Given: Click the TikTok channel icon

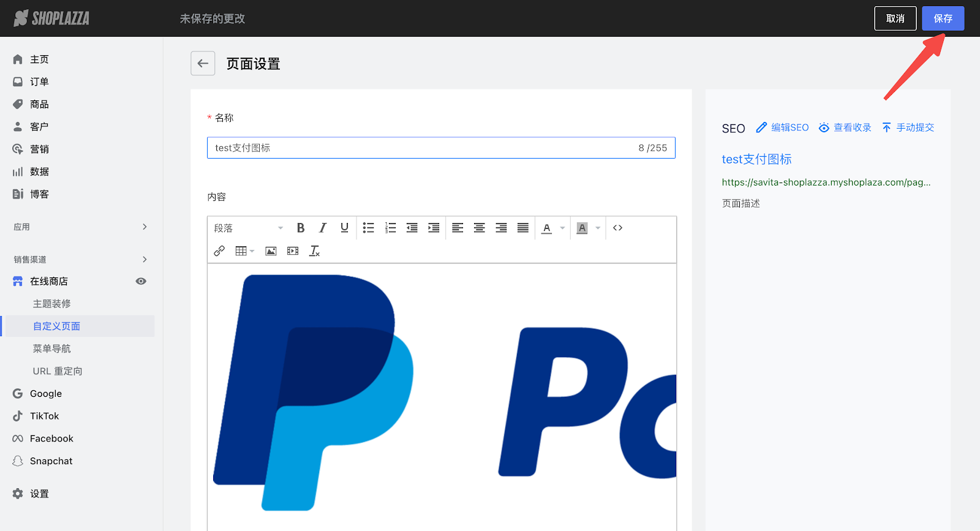Looking at the screenshot, I should point(18,416).
